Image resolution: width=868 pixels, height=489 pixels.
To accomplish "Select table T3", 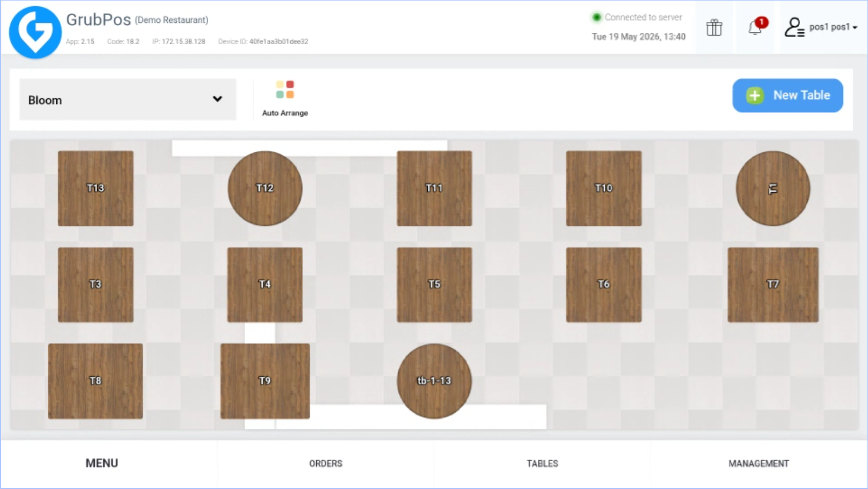I will (x=95, y=285).
